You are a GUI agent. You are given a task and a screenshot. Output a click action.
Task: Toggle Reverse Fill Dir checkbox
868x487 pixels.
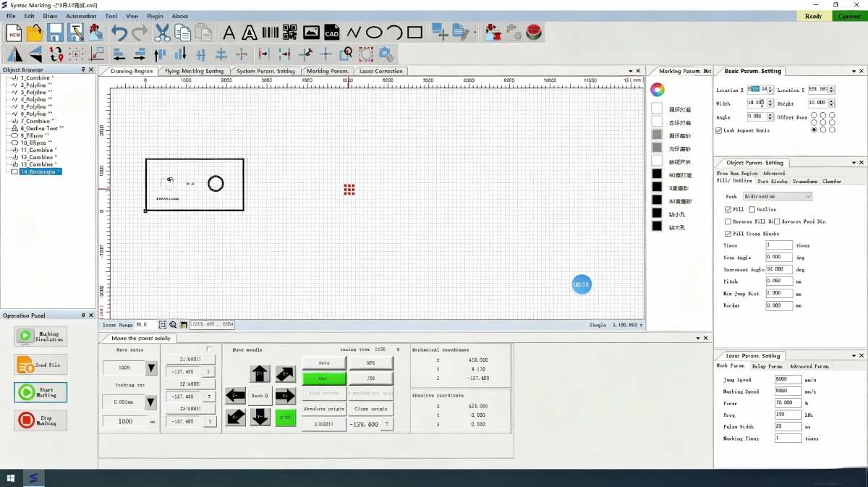(728, 221)
